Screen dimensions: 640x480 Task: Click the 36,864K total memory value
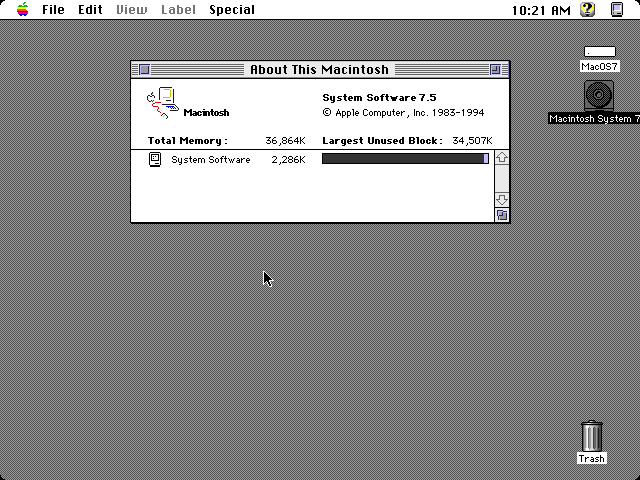click(285, 141)
